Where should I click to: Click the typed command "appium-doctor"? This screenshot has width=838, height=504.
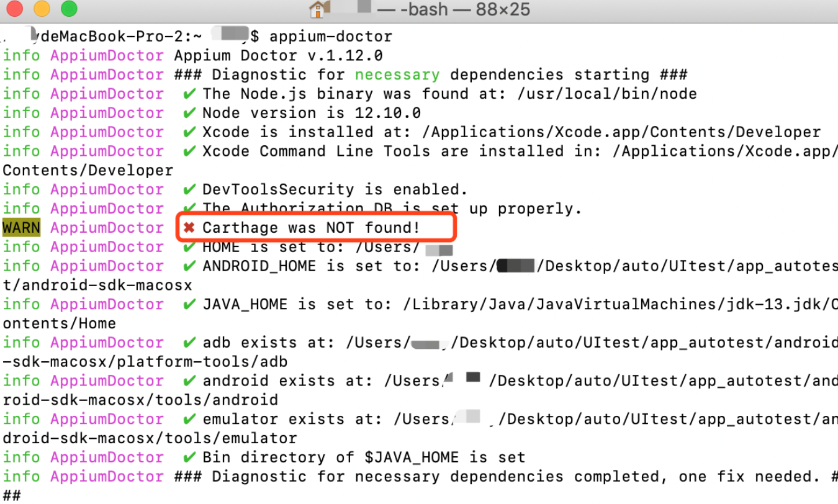pos(331,37)
